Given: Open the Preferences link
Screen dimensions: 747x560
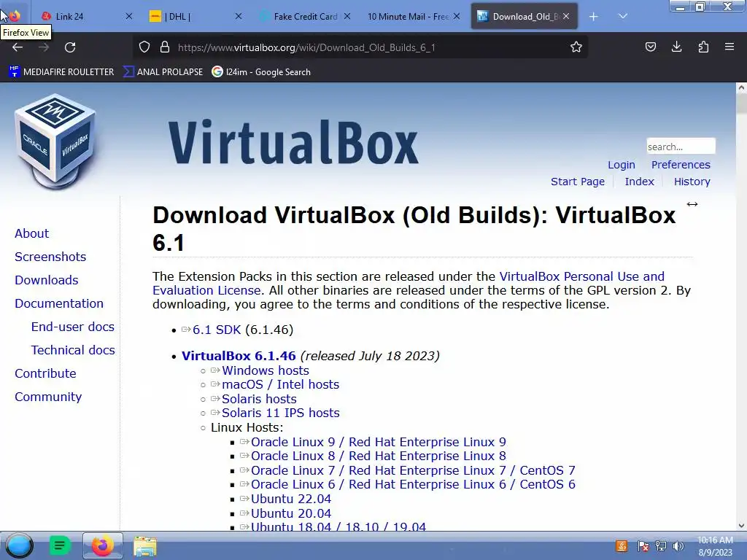Looking at the screenshot, I should tap(681, 165).
